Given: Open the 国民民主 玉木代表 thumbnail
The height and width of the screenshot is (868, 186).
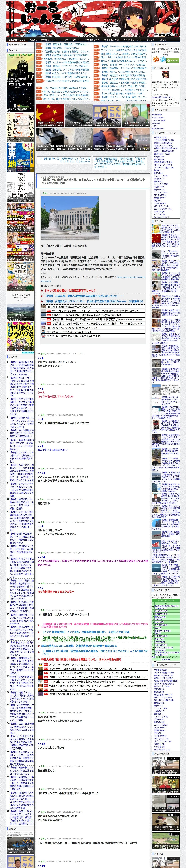Looking at the screenshot, I should 107,116.
